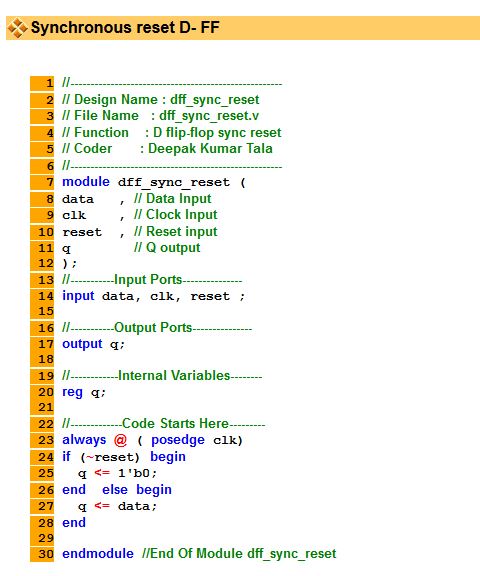This screenshot has width=480, height=576.
Task: Click the diamond icon beside the heading
Action: point(18,28)
